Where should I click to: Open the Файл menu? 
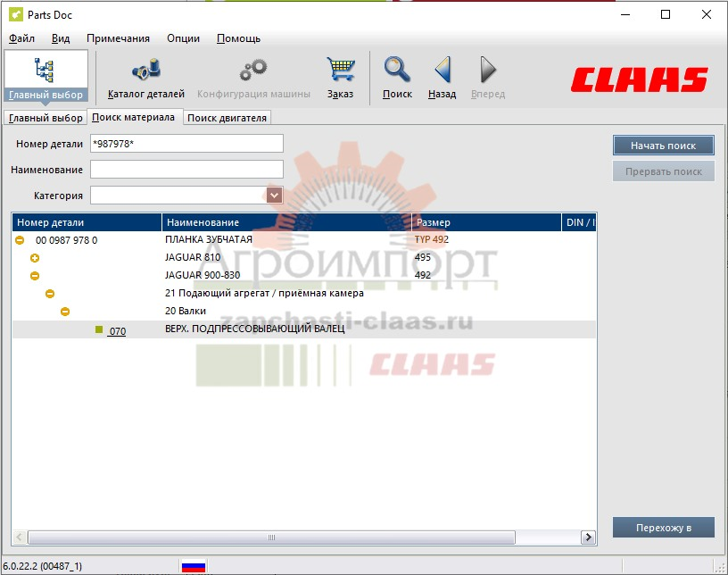pos(21,38)
